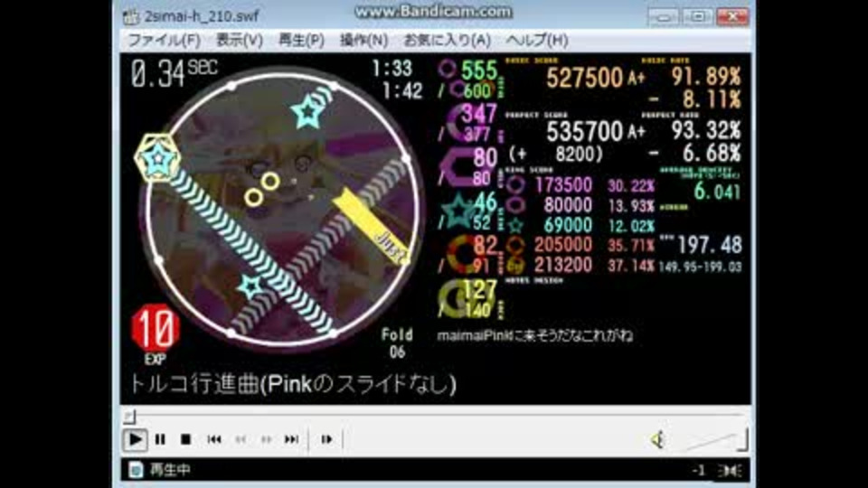Adjust the volume slider

(716, 440)
